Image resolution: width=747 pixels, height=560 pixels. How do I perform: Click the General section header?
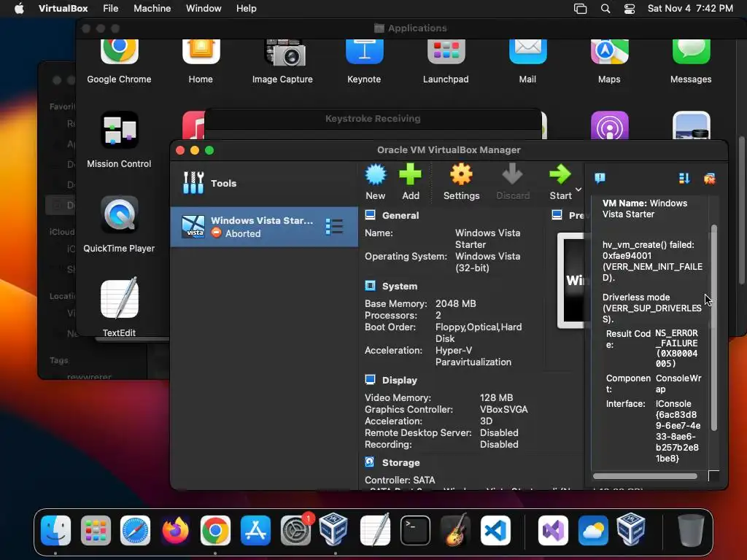(400, 215)
